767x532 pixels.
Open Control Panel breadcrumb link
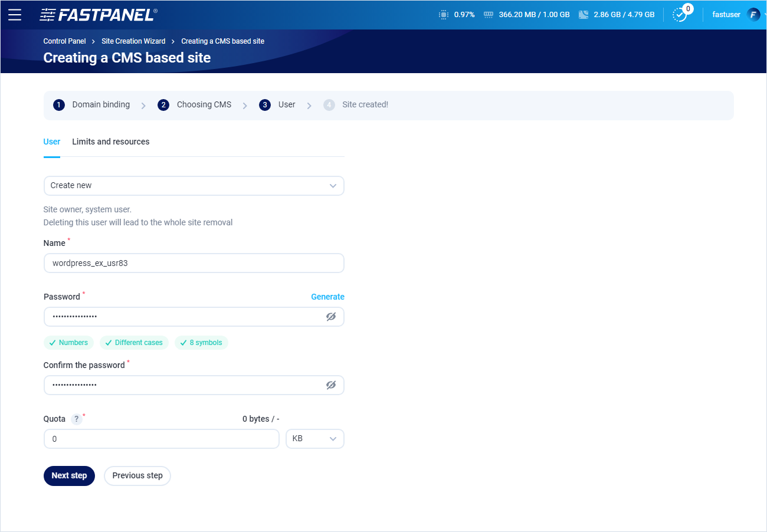[x=65, y=41]
